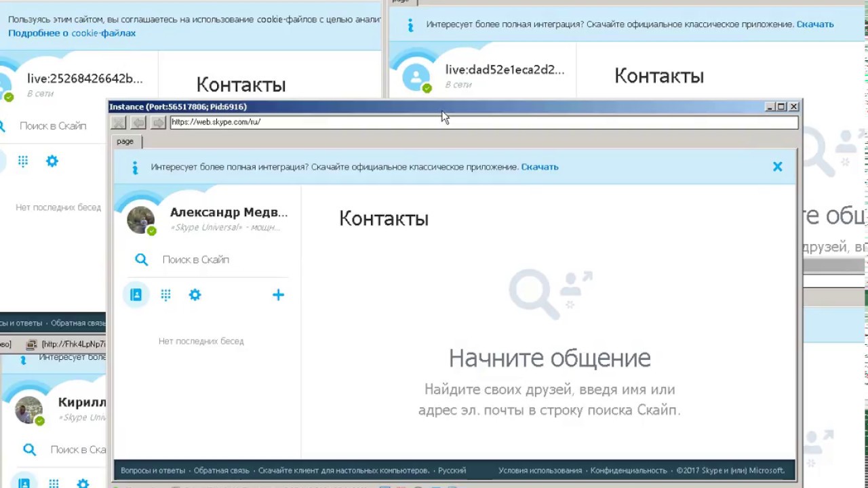Open 'Русский' language selector in footer
This screenshot has width=868, height=488.
(x=452, y=470)
